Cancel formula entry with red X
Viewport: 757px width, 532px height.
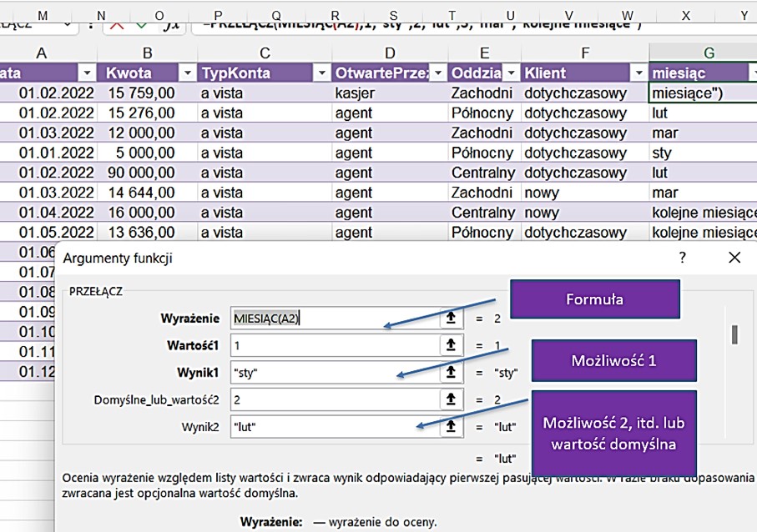pyautogui.click(x=117, y=24)
